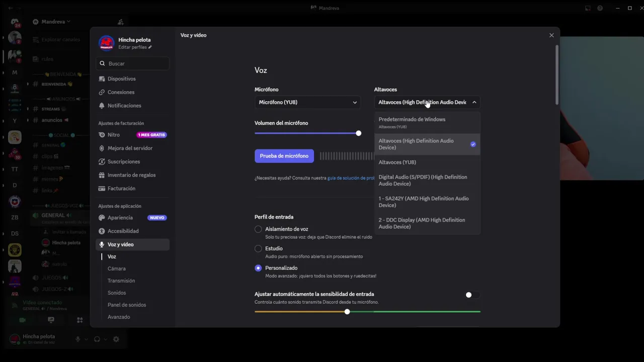The height and width of the screenshot is (362, 644).
Task: Click Editar perfiles under Hincha pelota
Action: [x=135, y=47]
